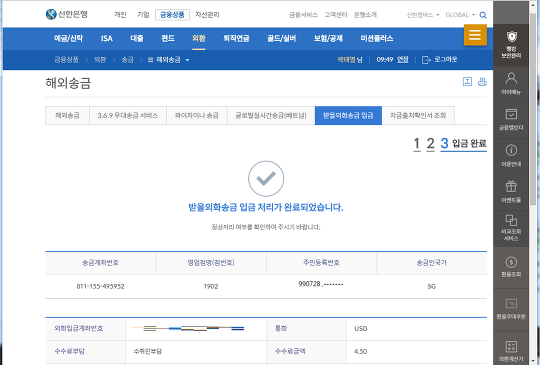Click the print icon by page title

coord(482,82)
